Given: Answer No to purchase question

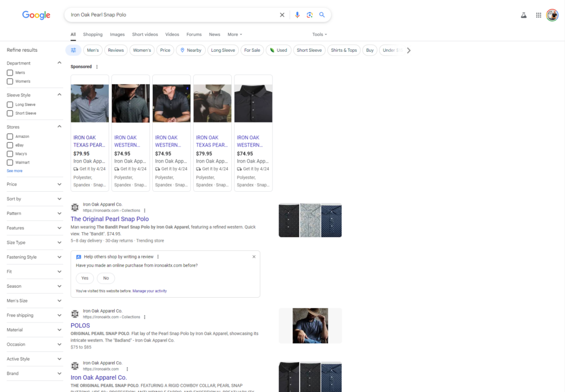Looking at the screenshot, I should 106,278.
